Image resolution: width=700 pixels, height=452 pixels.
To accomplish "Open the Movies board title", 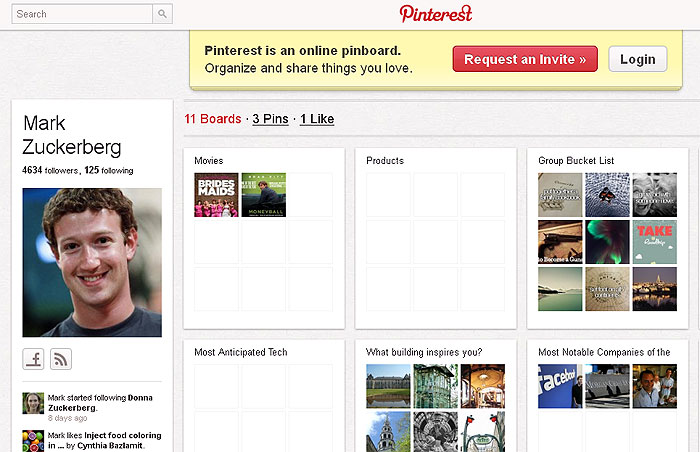I will [209, 160].
